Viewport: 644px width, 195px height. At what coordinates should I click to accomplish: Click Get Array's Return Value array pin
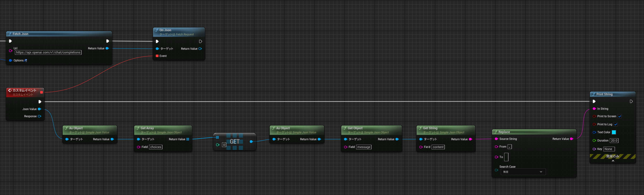[188, 139]
